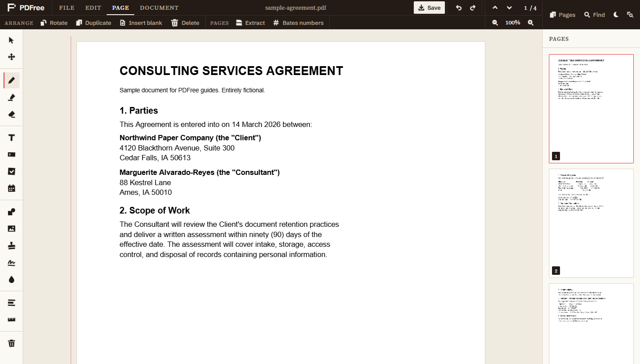This screenshot has height=364, width=640.
Task: Open the EDIT menu tab
Action: coord(93,8)
